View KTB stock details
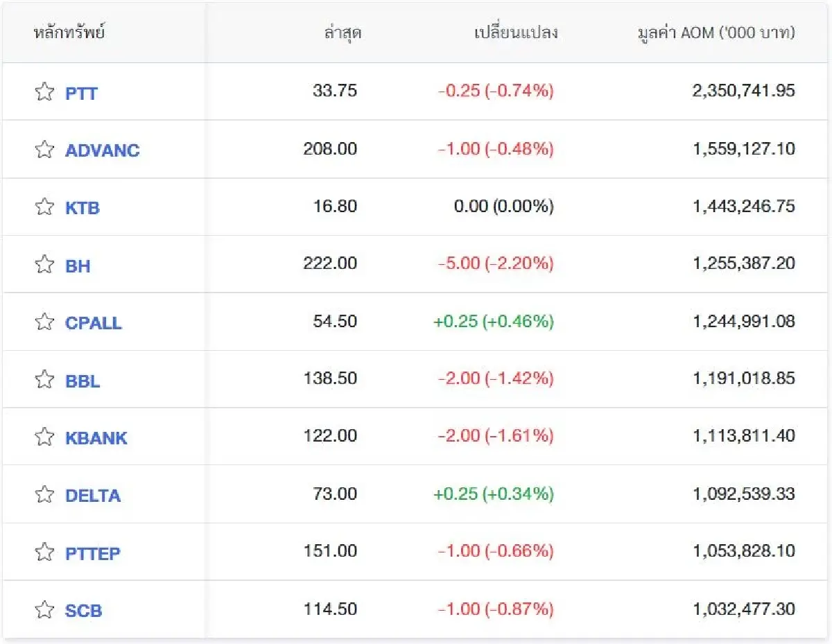Image resolution: width=832 pixels, height=644 pixels. point(83,208)
